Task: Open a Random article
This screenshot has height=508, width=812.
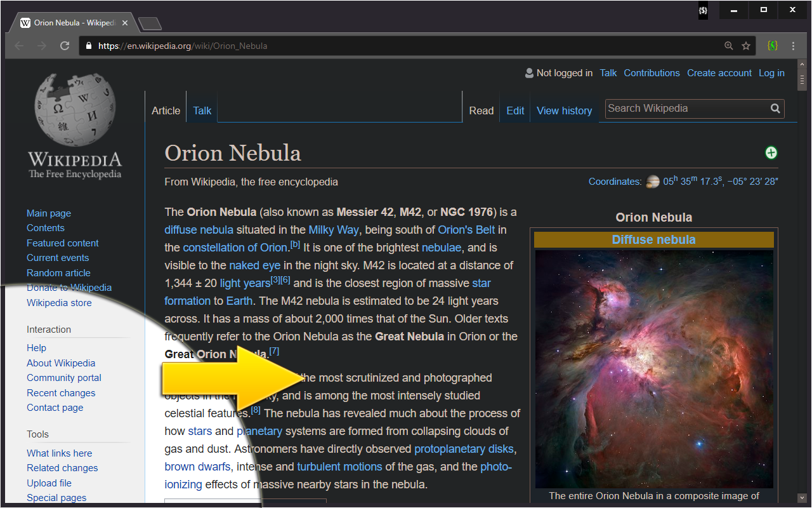Action: [58, 273]
